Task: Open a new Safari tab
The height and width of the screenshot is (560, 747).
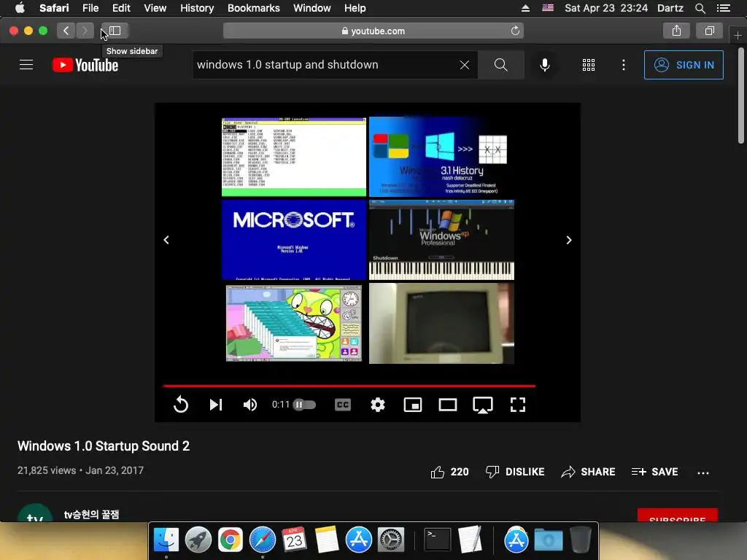Action: [x=738, y=35]
